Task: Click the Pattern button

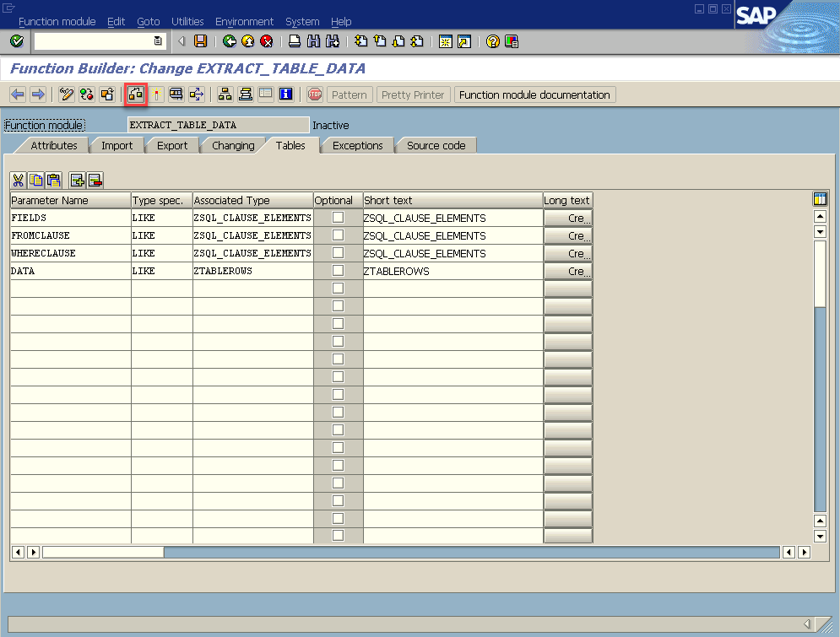Action: 350,94
